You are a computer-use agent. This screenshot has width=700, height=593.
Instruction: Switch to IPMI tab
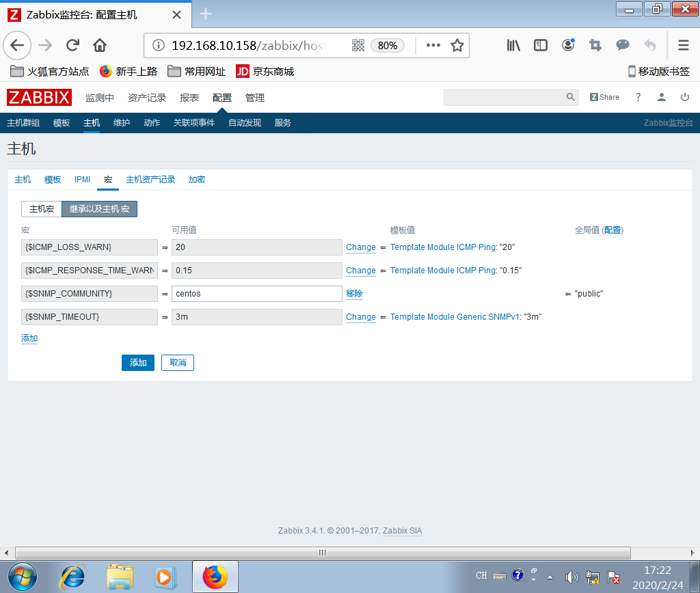[82, 180]
